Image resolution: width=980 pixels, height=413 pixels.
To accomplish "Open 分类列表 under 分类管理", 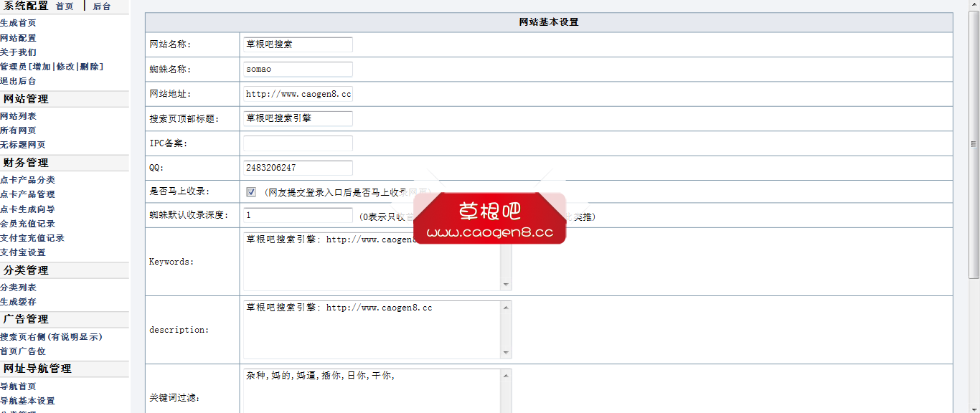I will pos(17,287).
